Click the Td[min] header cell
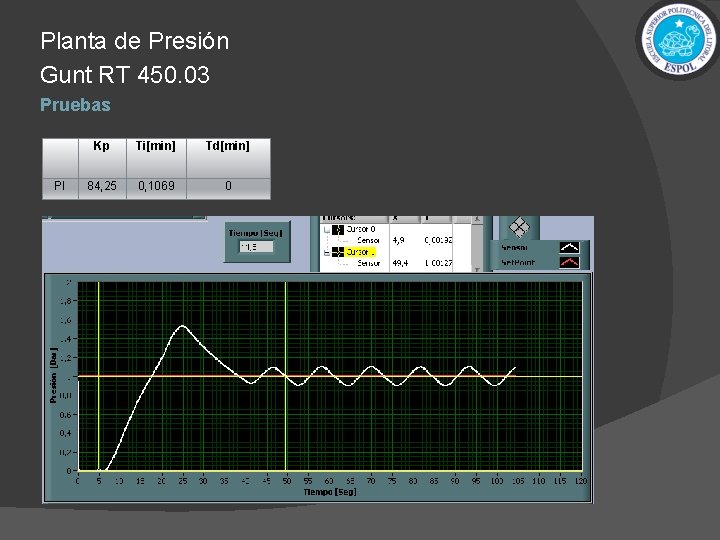720x540 pixels. 228,158
